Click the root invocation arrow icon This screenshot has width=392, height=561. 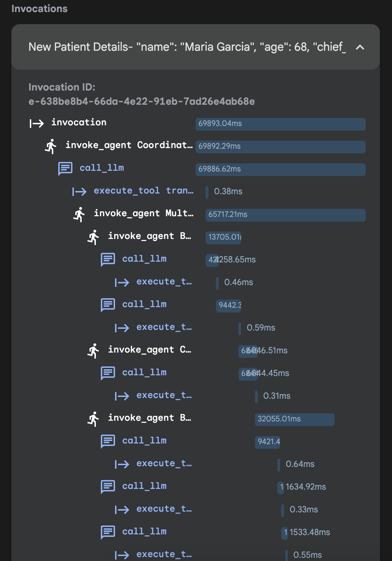click(37, 123)
